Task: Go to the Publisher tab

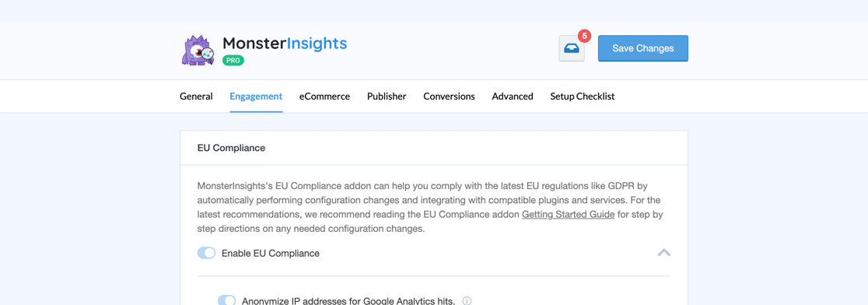Action: point(387,96)
